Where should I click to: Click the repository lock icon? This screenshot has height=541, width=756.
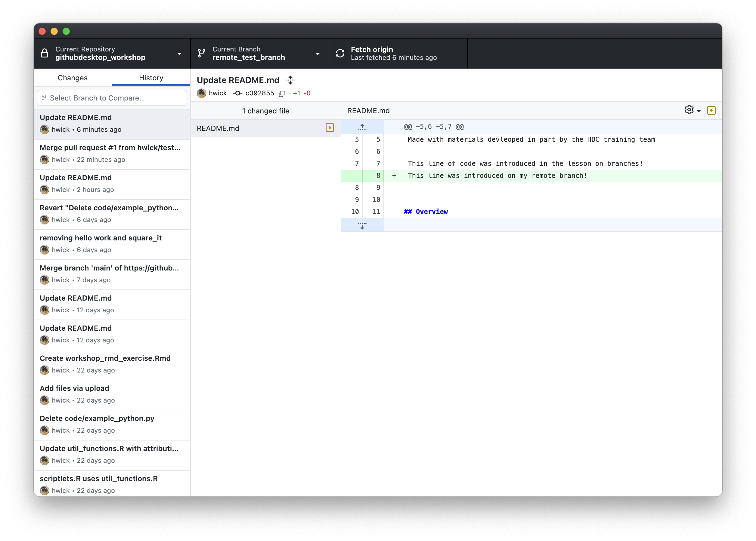click(44, 53)
